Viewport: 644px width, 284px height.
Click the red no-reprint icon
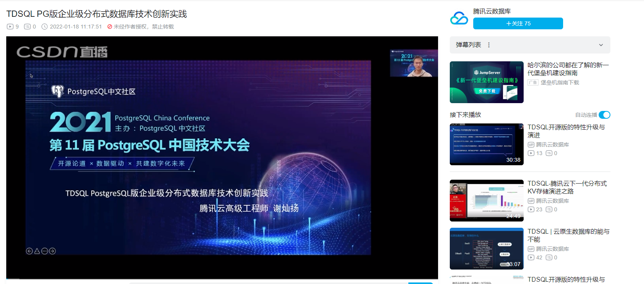point(110,27)
